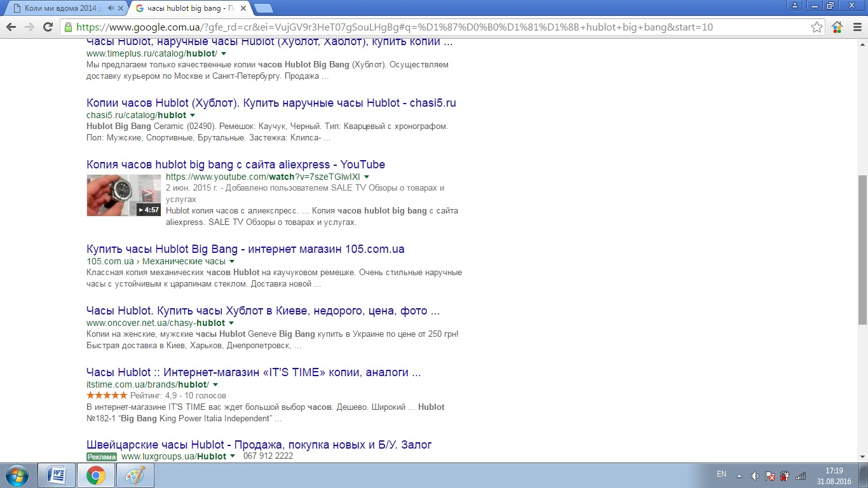Image resolution: width=868 pixels, height=488 pixels.
Task: Click the Chrome taskbar icon
Action: click(x=96, y=475)
